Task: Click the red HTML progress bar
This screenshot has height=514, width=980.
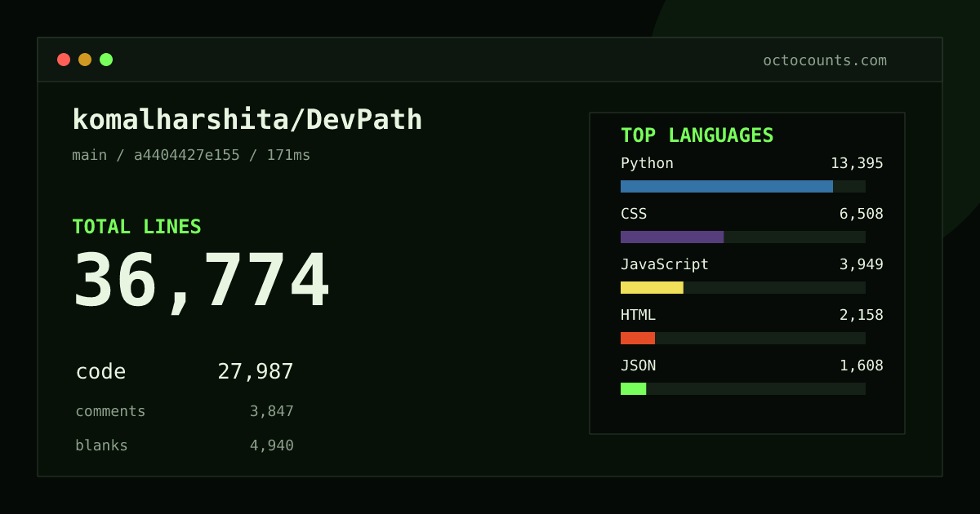Action: pyautogui.click(x=638, y=338)
